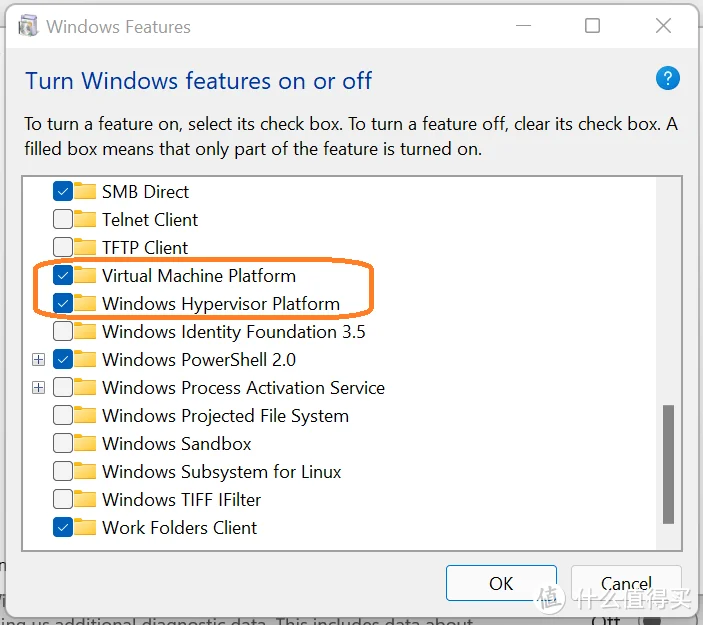Dismiss the dialog with Cancel
Screen dimensions: 703x625
pyautogui.click(x=626, y=583)
